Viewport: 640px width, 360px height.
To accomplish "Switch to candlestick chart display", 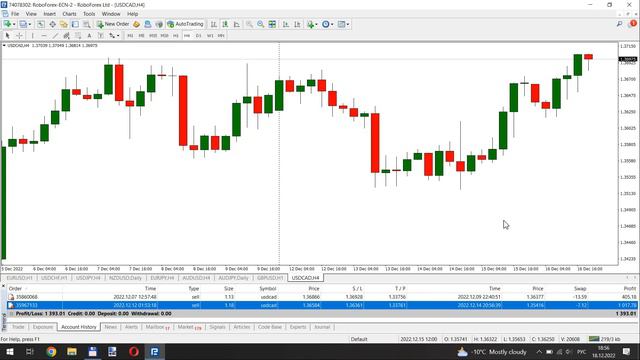I will click(x=225, y=24).
